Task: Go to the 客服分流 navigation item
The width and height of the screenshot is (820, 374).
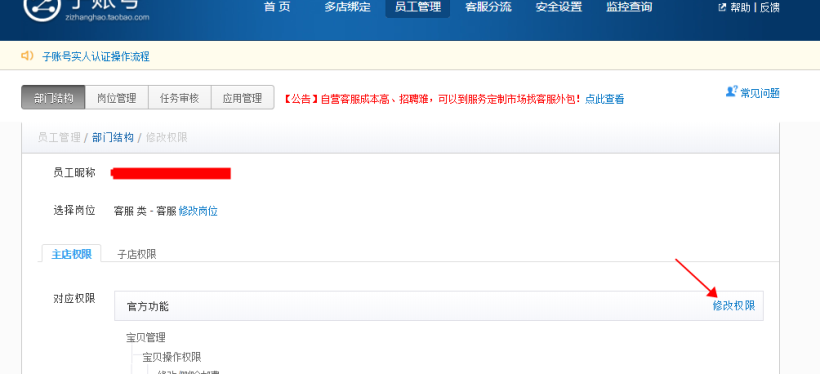Action: (x=488, y=7)
